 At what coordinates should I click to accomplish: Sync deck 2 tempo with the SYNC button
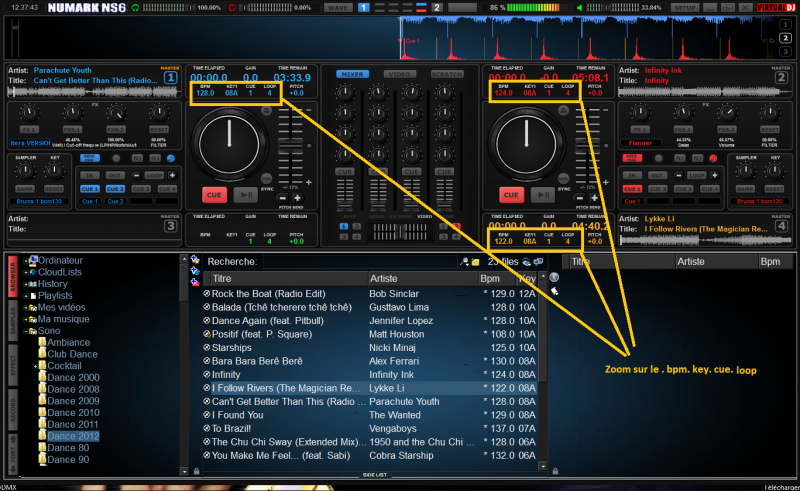[563, 178]
